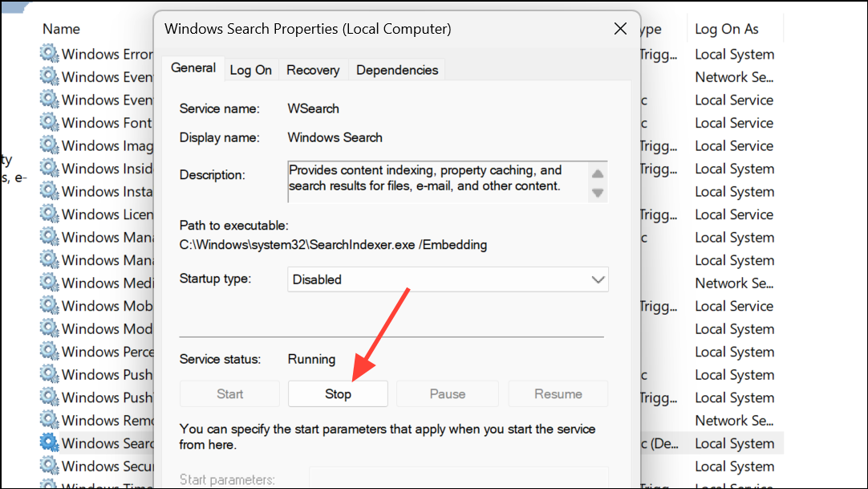Open the Startup type dropdown
The width and height of the screenshot is (868, 489).
pyautogui.click(x=448, y=279)
